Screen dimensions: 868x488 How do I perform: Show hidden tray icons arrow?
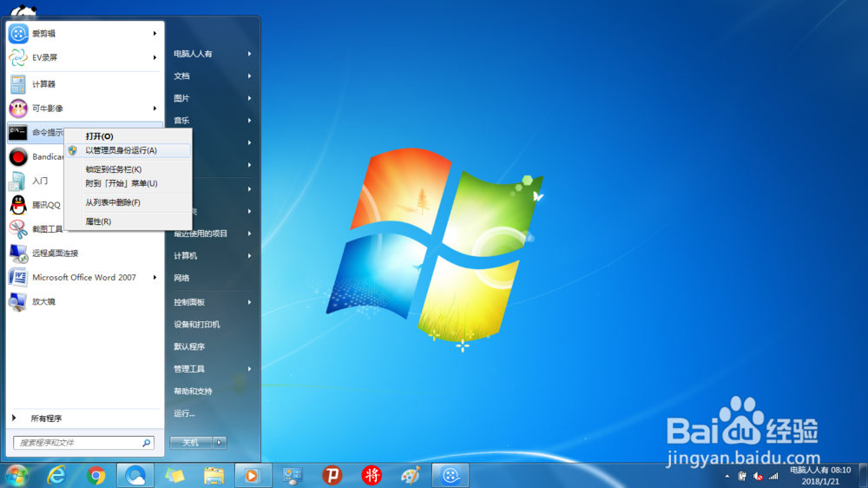click(727, 477)
